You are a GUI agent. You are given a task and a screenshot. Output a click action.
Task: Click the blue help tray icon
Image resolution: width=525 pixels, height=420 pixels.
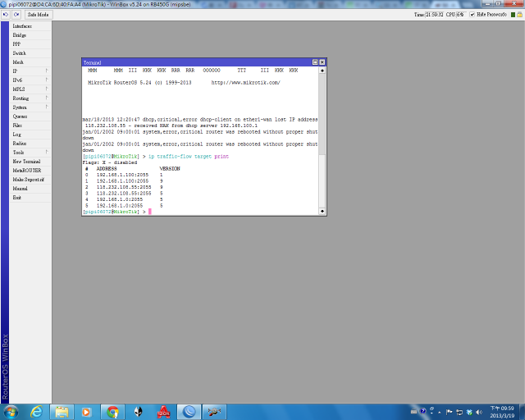click(423, 411)
